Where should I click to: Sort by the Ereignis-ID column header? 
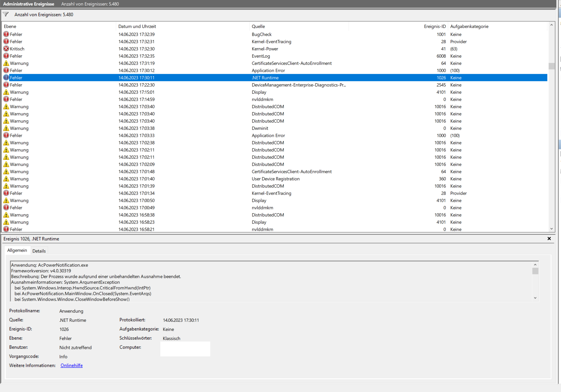click(398, 26)
